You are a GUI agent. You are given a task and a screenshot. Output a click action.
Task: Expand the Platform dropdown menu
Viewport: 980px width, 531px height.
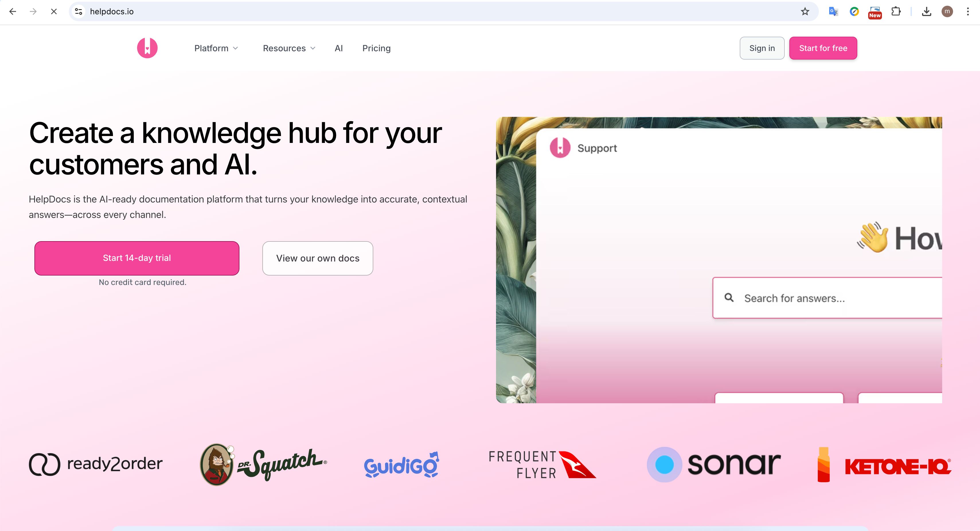point(216,48)
